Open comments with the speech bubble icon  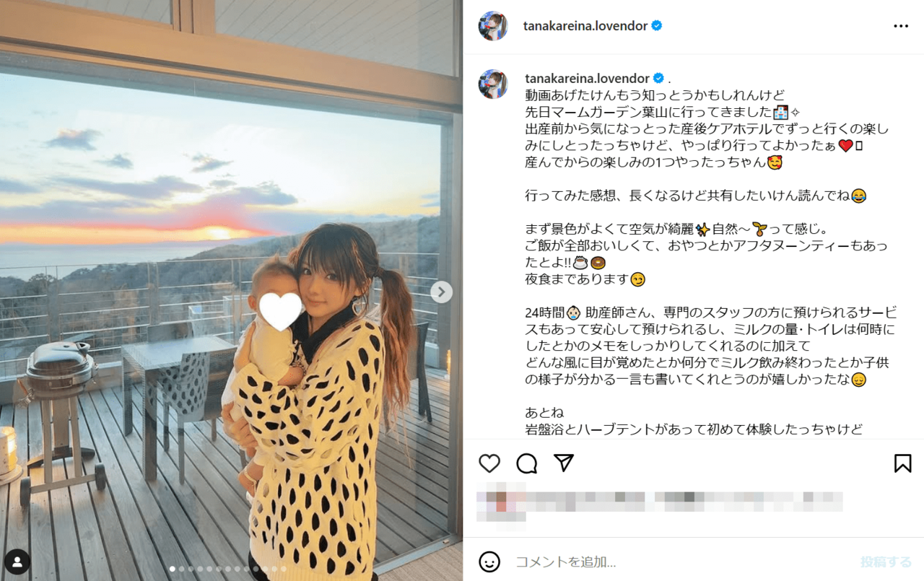click(527, 463)
